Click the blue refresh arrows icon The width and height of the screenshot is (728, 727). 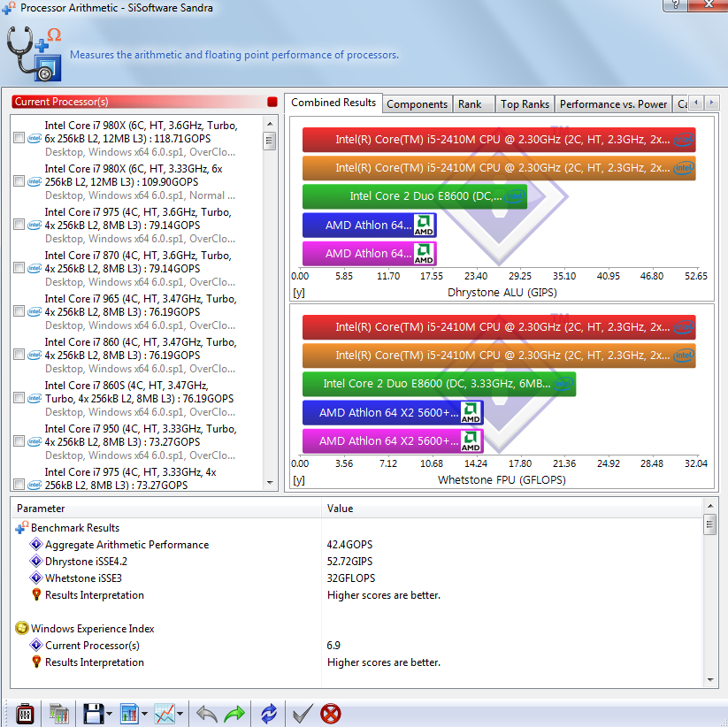point(268,714)
